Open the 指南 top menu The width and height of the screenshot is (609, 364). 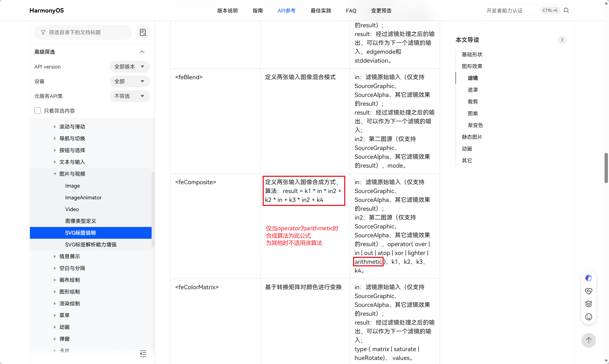click(257, 11)
